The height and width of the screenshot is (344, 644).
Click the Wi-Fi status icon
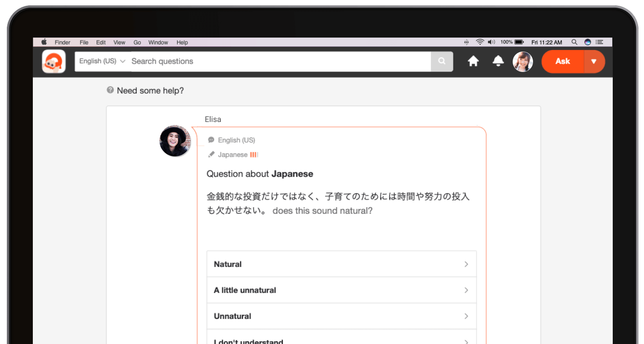pyautogui.click(x=479, y=42)
